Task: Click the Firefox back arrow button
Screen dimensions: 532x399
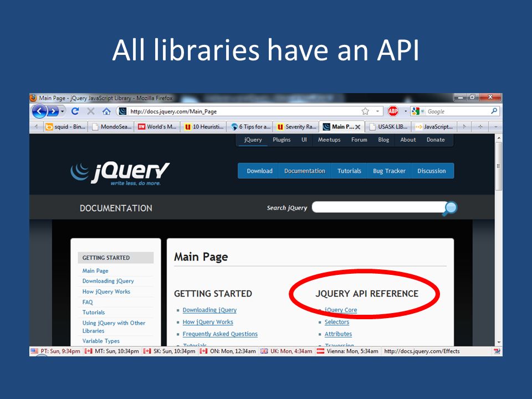Action: (x=39, y=111)
